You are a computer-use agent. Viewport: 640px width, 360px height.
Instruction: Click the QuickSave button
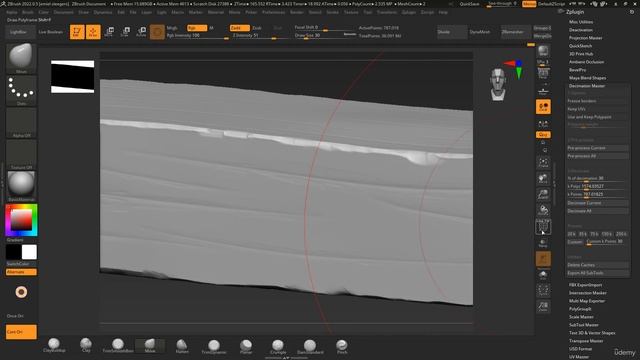pos(469,4)
